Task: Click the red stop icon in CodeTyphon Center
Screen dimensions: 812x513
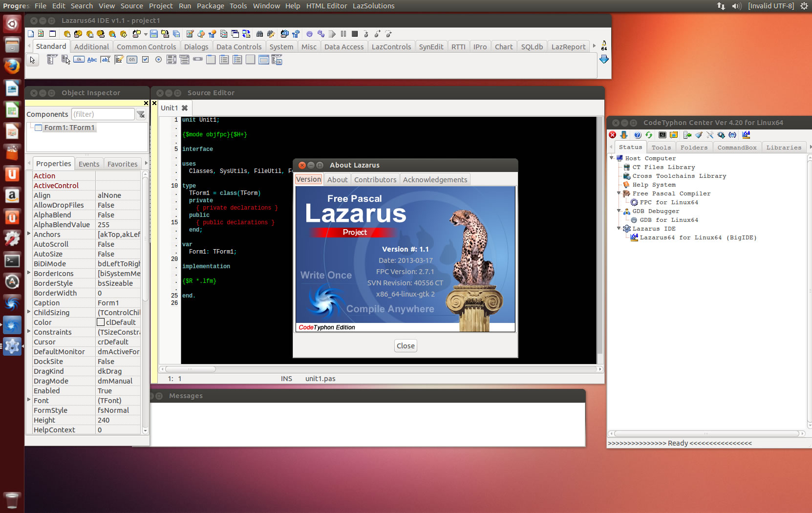Action: (x=613, y=135)
